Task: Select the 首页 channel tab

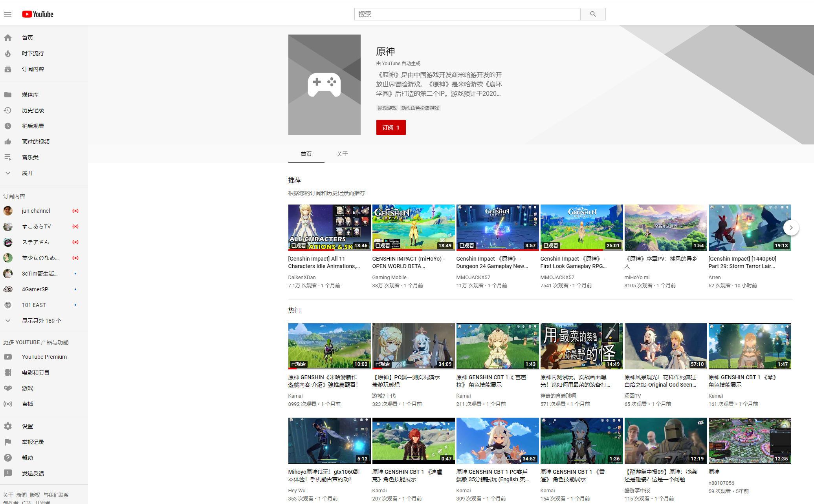Action: 306,154
